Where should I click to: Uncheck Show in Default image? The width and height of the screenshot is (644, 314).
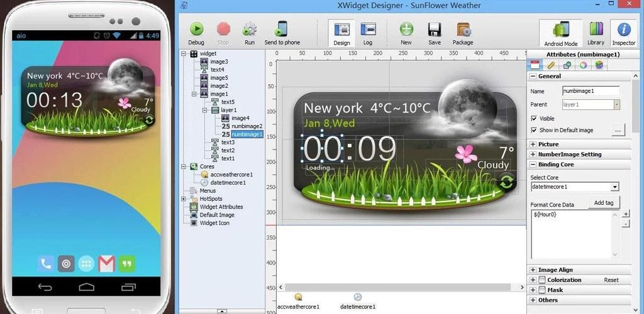[x=534, y=130]
